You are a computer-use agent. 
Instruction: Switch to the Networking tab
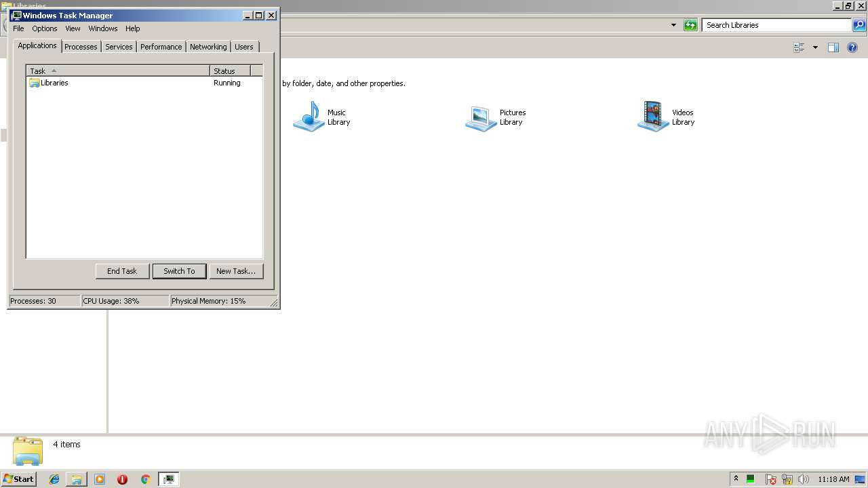pyautogui.click(x=208, y=47)
